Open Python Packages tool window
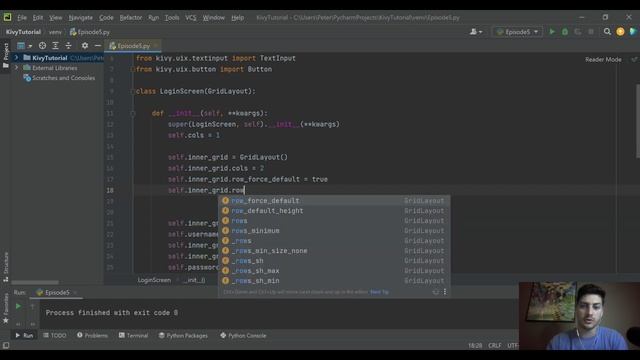Image resolution: width=640 pixels, height=360 pixels. click(x=183, y=336)
